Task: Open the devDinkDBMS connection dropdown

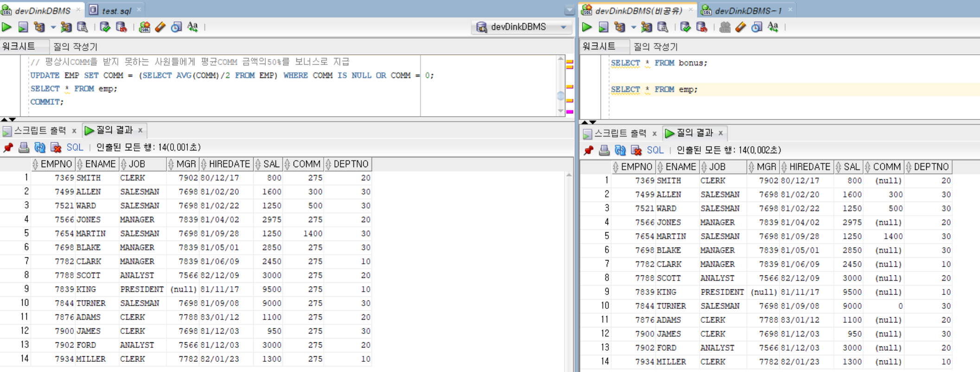Action: click(x=564, y=27)
